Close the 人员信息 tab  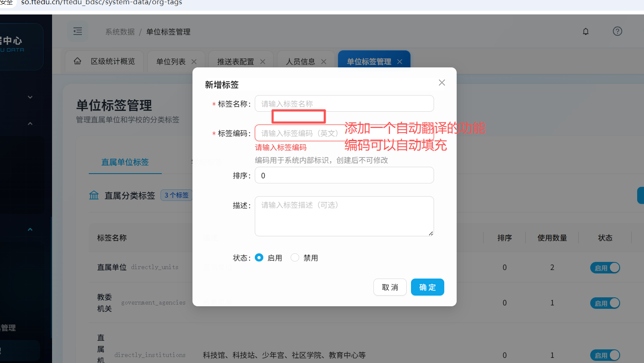click(x=323, y=62)
